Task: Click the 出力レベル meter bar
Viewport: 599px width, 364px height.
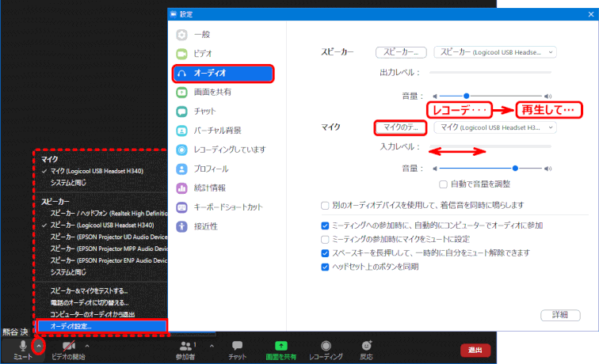Action: click(490, 72)
